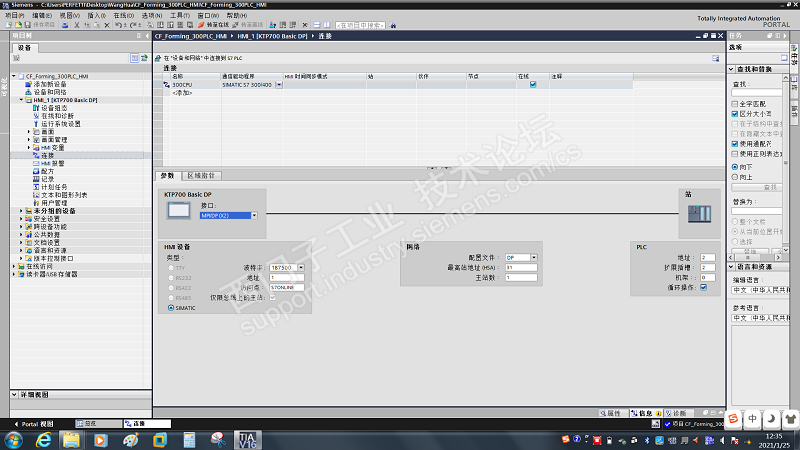The height and width of the screenshot is (450, 800).
Task: Enable 使用正则表达式 (regex) checkbox
Action: [x=735, y=154]
